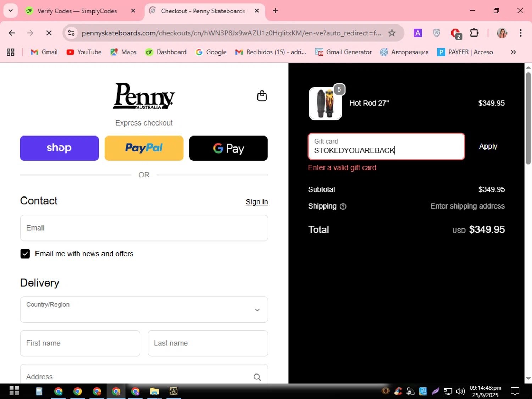Viewport: 532px width, 399px height.
Task: Click the Sign in link
Action: pyautogui.click(x=257, y=202)
